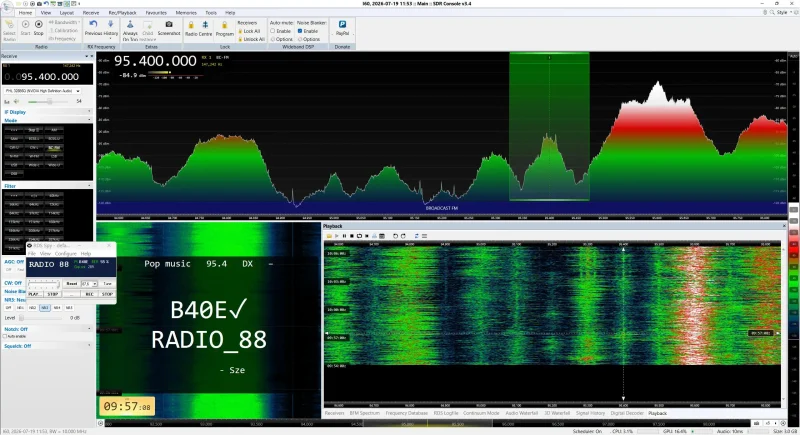
Task: Open the frequency History dropdown
Action: [x=111, y=29]
